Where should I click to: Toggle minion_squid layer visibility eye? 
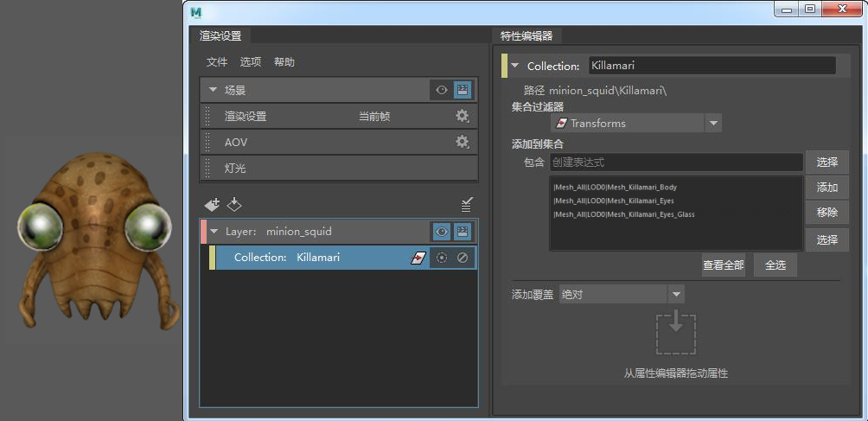441,232
